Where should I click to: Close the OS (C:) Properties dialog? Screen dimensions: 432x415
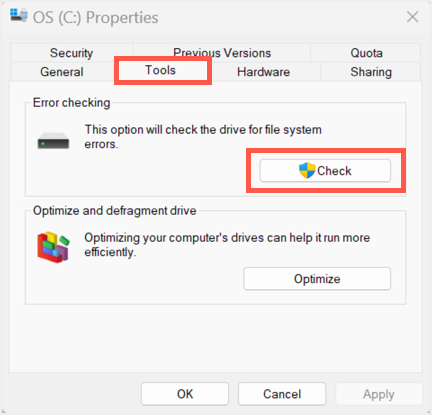[412, 17]
